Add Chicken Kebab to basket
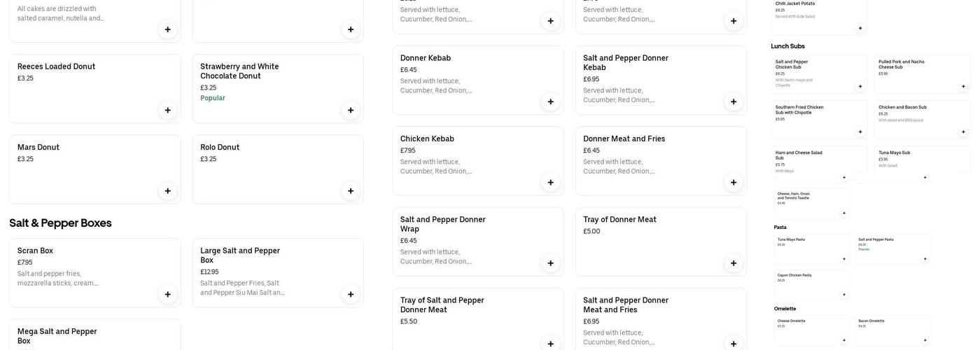The height and width of the screenshot is (350, 980). point(551,183)
